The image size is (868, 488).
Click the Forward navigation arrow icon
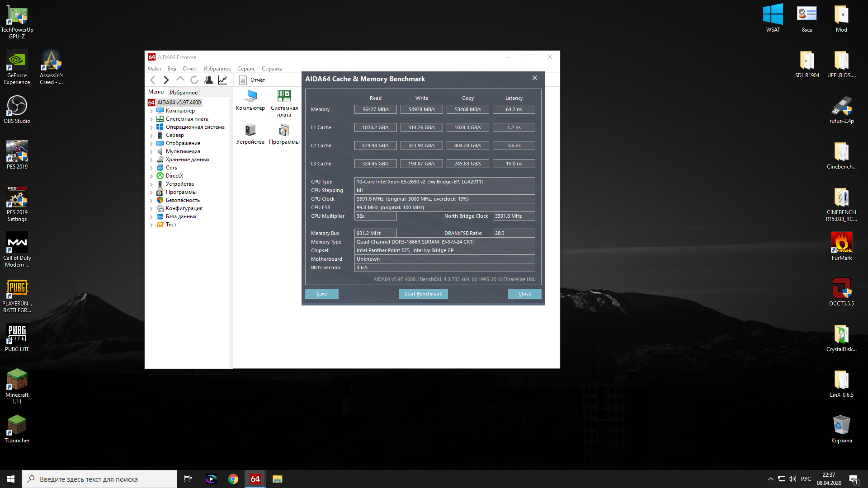166,80
